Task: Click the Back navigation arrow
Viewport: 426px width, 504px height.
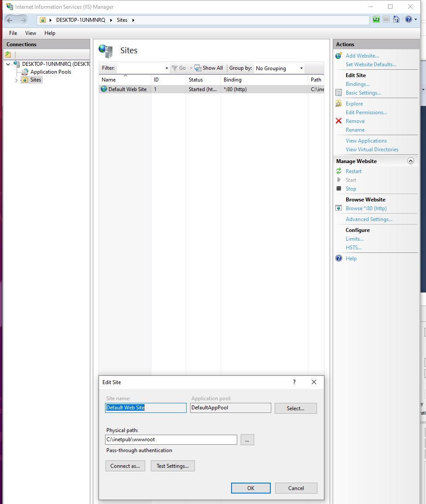Action: (x=10, y=20)
